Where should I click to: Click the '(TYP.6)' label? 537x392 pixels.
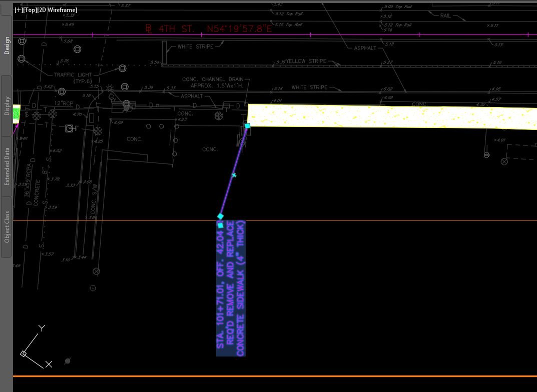83,81
